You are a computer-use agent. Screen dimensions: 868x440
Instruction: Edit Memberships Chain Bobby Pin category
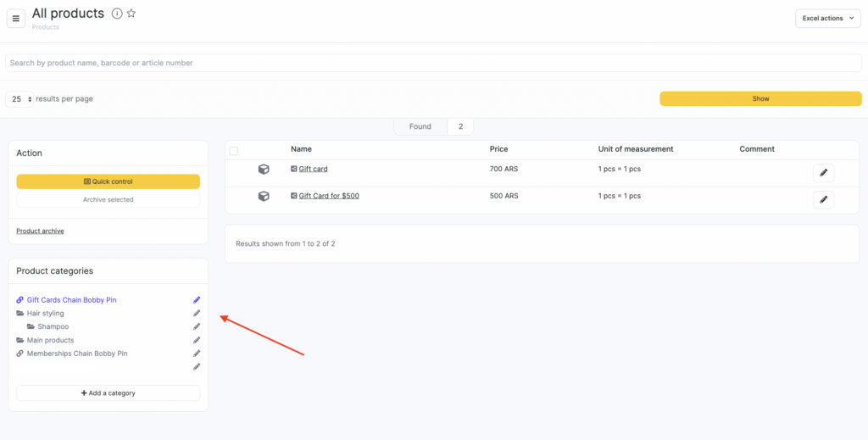point(197,354)
